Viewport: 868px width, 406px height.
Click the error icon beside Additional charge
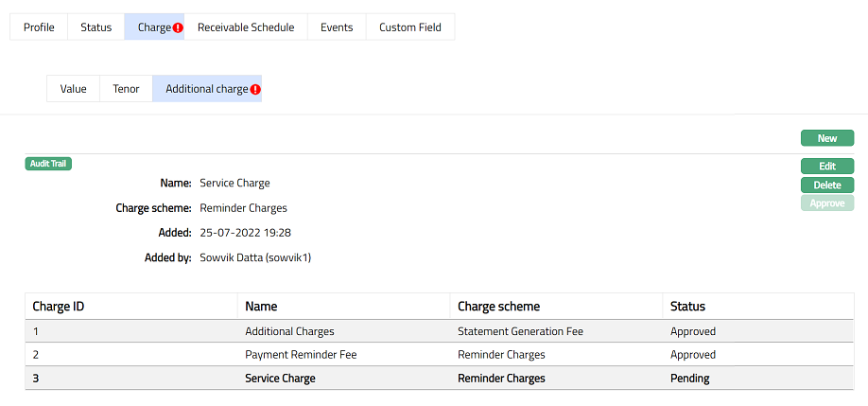[255, 90]
